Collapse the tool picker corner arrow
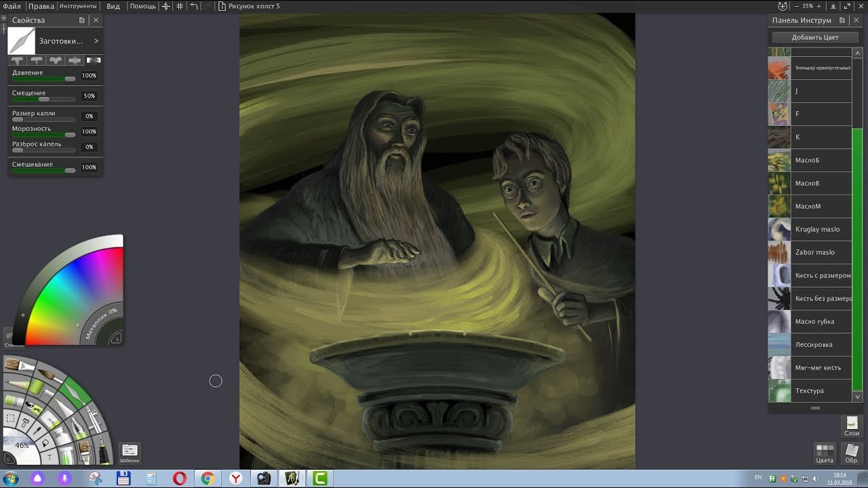Image resolution: width=868 pixels, height=488 pixels. pos(9,459)
